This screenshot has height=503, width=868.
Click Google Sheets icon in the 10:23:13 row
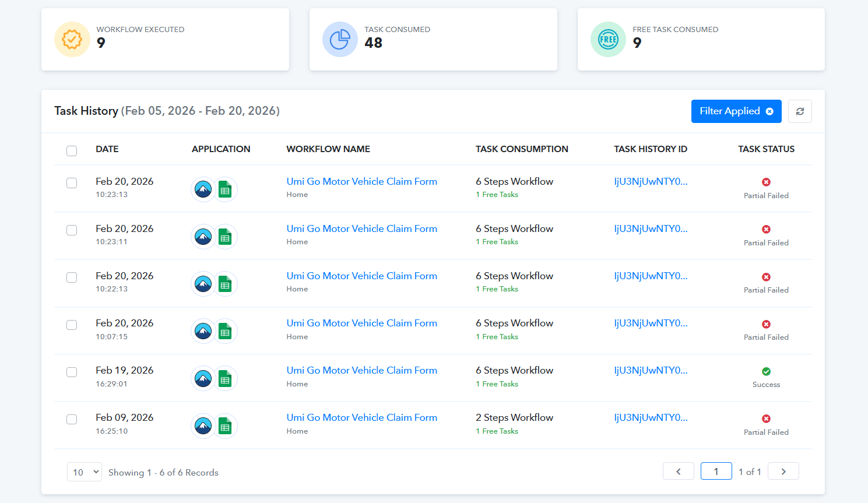(x=225, y=189)
